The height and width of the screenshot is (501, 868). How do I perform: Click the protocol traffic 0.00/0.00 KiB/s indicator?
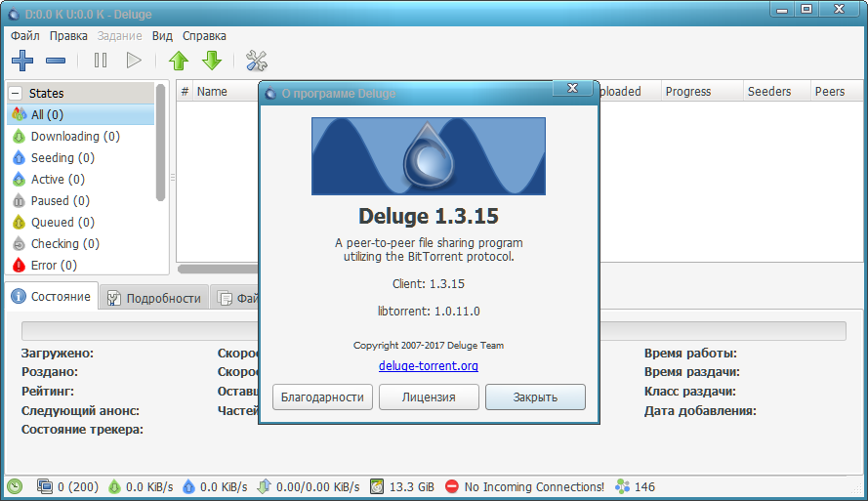309,487
